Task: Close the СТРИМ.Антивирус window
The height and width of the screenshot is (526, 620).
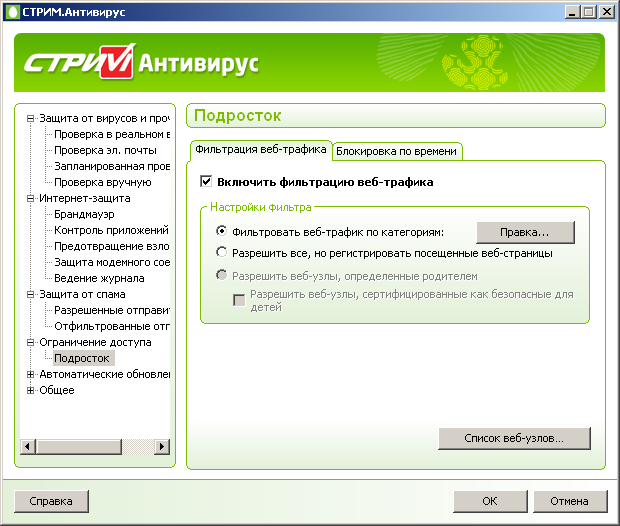Action: 607,12
